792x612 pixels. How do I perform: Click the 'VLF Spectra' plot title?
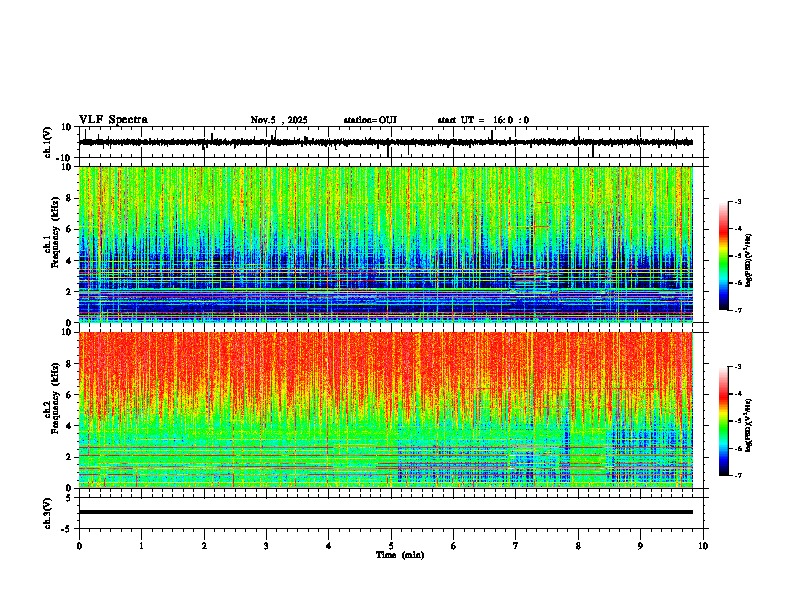[x=113, y=120]
